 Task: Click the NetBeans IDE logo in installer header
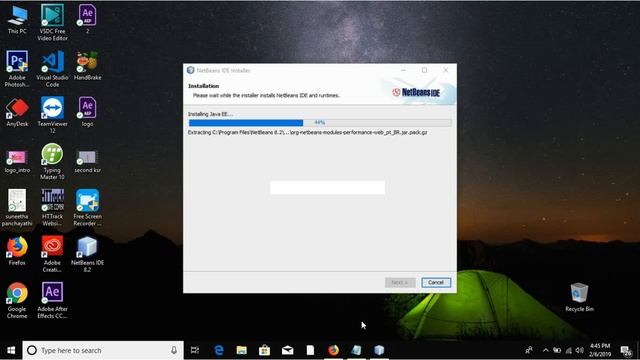click(416, 93)
